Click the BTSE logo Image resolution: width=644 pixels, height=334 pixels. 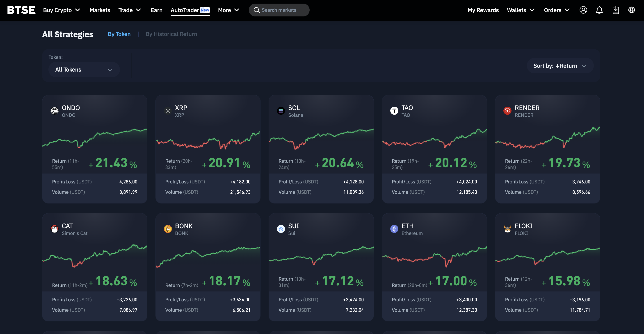(21, 10)
